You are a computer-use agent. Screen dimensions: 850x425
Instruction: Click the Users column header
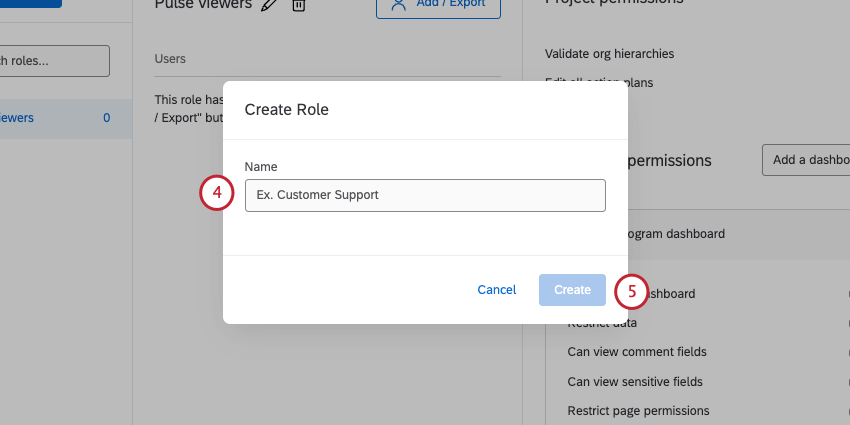(x=170, y=60)
